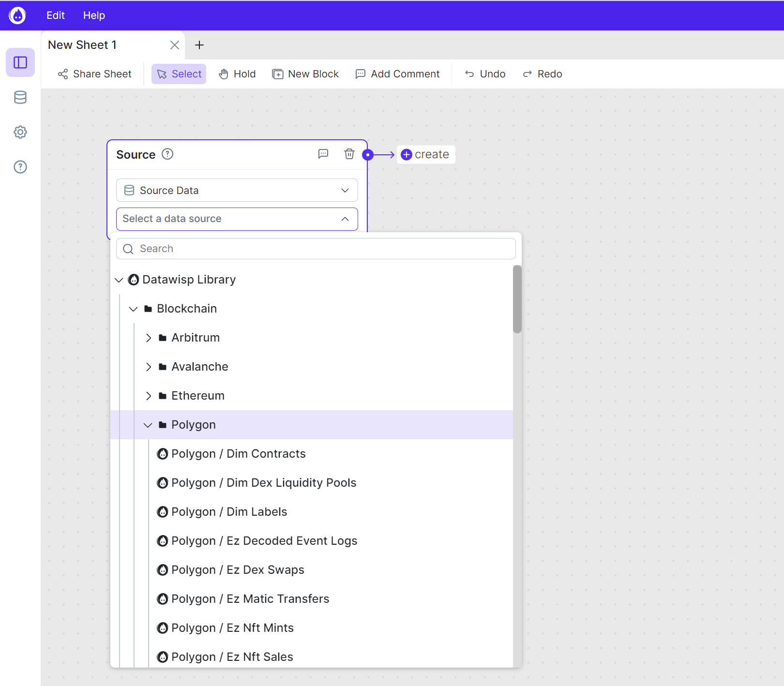Viewport: 784px width, 686px height.
Task: Collapse the Select a data source dropdown
Action: 237,219
